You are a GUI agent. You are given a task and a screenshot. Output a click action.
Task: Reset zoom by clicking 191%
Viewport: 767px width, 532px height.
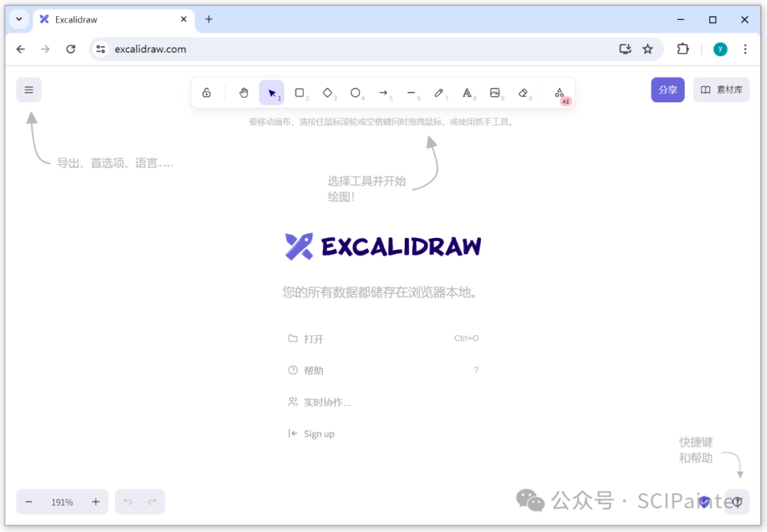(x=62, y=502)
